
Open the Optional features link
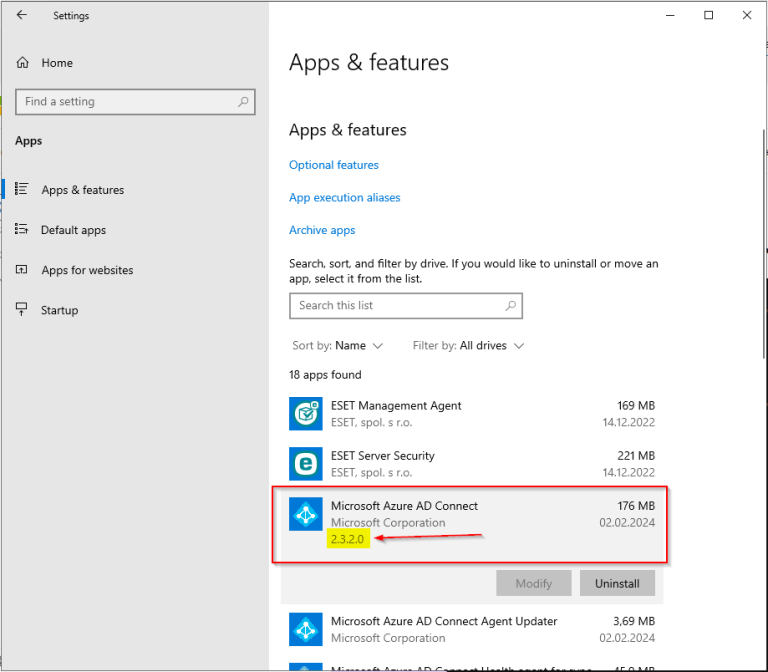pyautogui.click(x=334, y=165)
